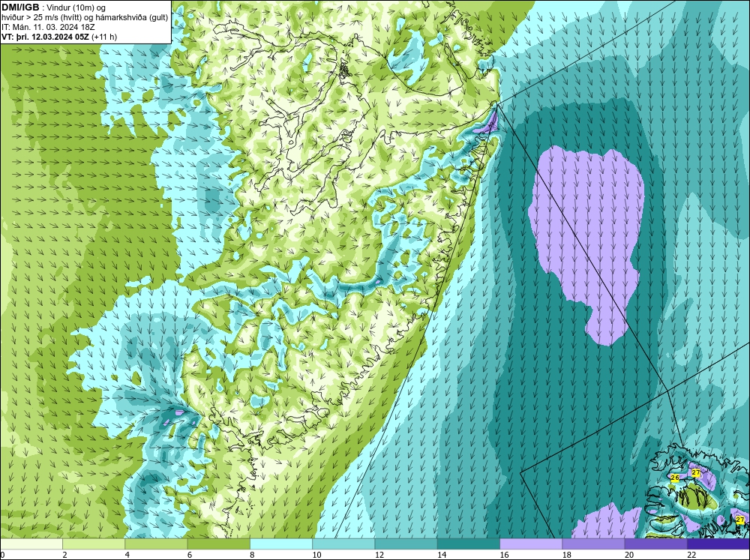
Task: Click the "18" tick label on the color scale
Action: coord(567,555)
